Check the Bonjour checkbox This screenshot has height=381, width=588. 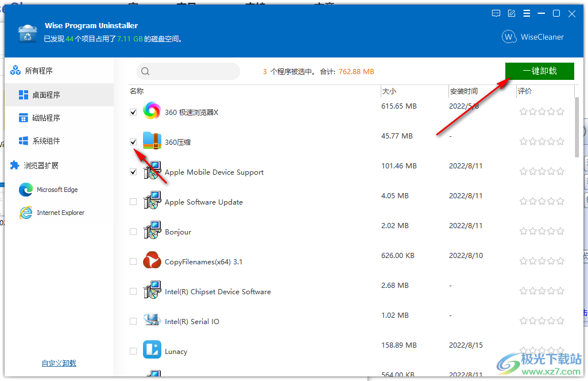click(x=133, y=232)
